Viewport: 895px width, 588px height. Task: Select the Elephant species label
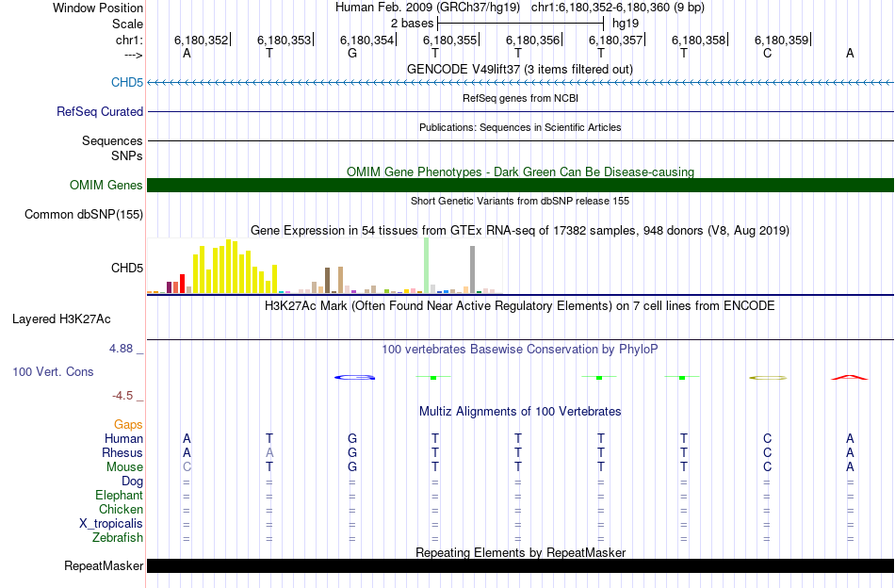tap(120, 495)
